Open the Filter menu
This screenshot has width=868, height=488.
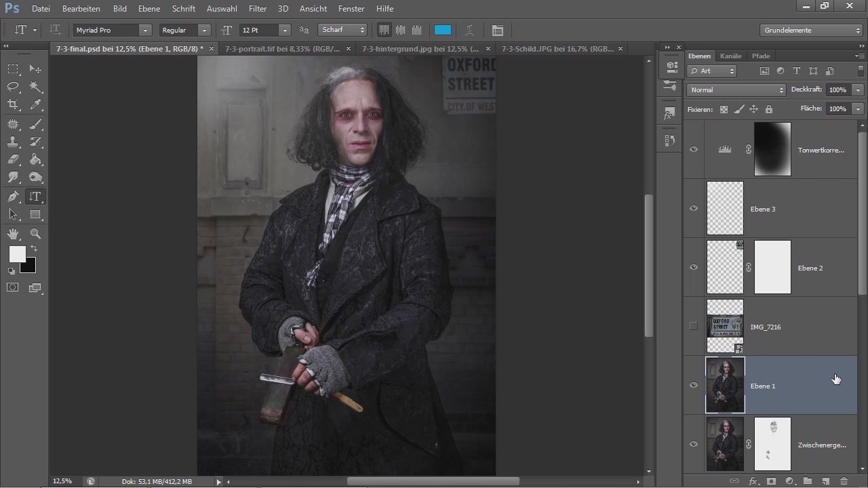[258, 9]
